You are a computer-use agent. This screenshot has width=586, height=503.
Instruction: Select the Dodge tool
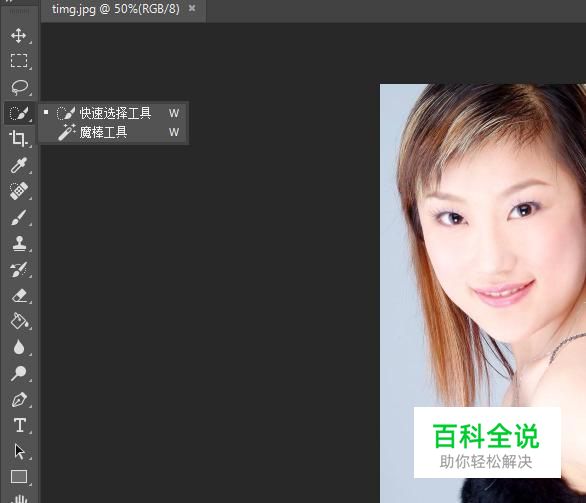[x=19, y=373]
